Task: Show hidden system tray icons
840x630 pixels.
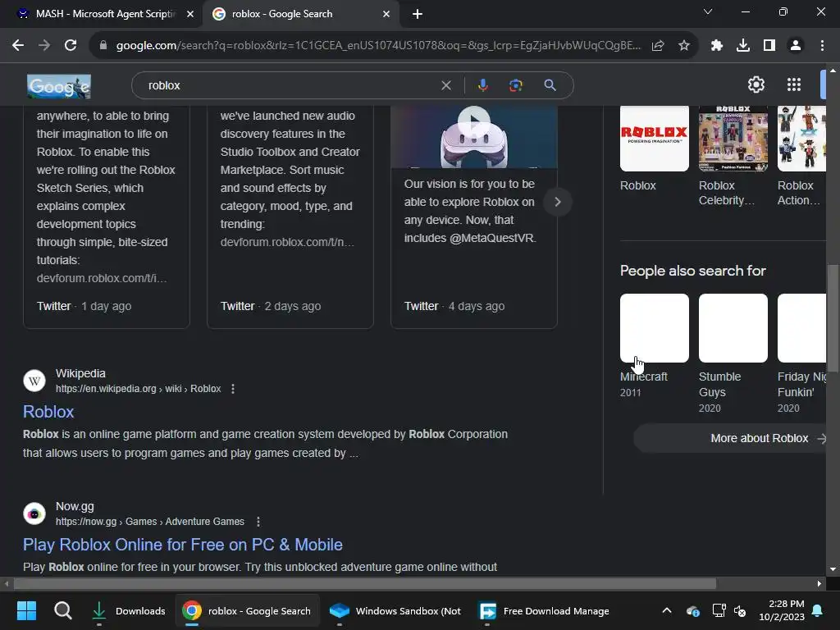Action: point(666,610)
